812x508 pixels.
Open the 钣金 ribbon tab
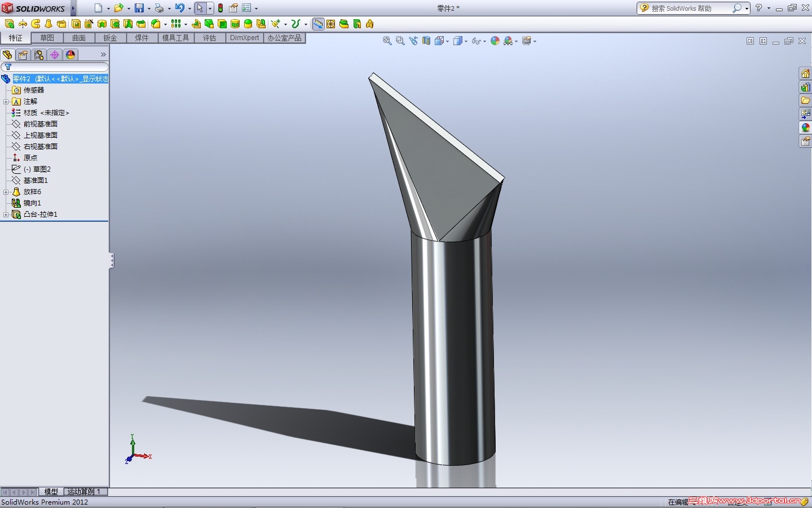pyautogui.click(x=110, y=38)
